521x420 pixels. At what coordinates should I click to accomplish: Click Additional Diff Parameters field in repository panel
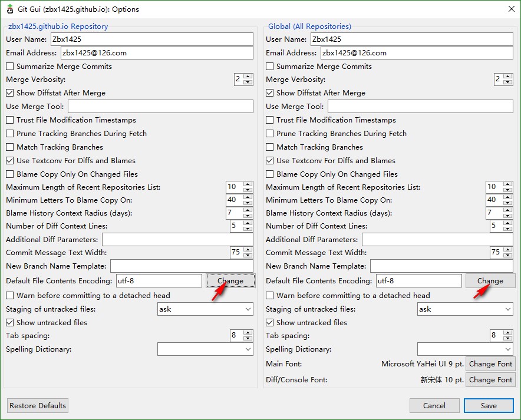click(x=177, y=240)
